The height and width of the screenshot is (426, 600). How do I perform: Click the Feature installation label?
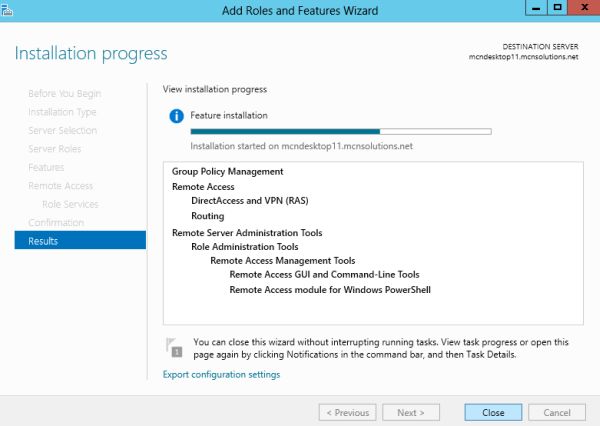tap(229, 116)
